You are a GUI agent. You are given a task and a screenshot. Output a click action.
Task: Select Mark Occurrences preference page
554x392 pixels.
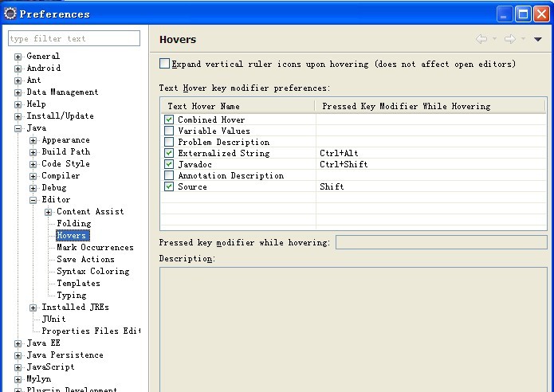[x=95, y=247]
